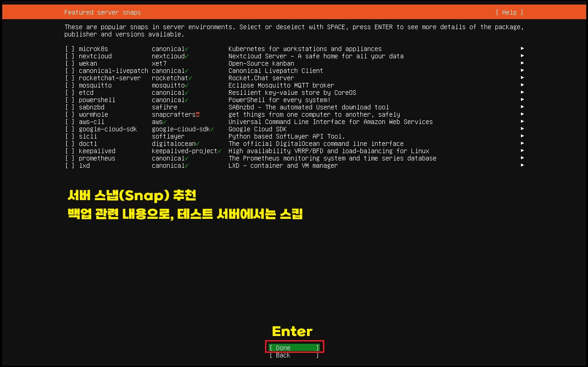This screenshot has width=588, height=367.
Task: Expand the wekan row's details arrow
Action: coord(522,63)
